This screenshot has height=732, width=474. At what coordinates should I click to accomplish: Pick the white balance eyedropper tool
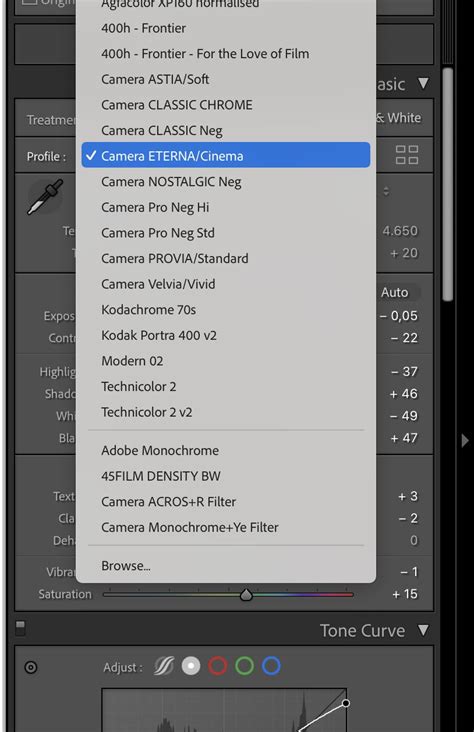pos(45,197)
